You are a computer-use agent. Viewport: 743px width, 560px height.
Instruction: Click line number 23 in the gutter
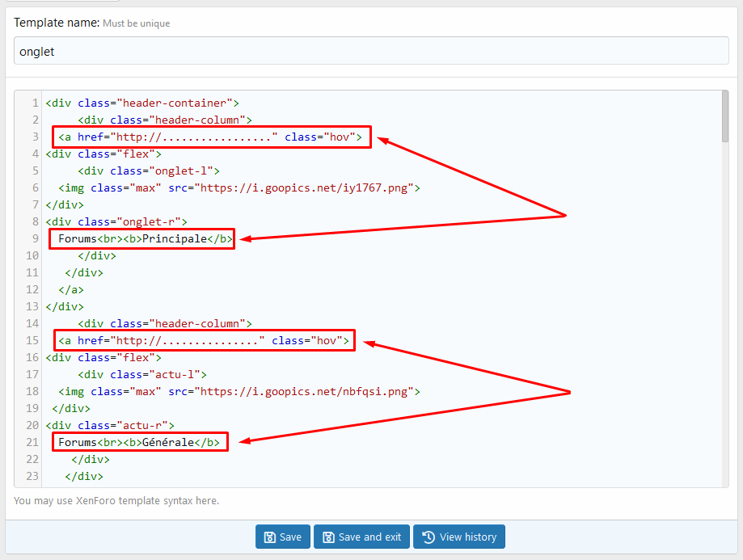[32, 476]
